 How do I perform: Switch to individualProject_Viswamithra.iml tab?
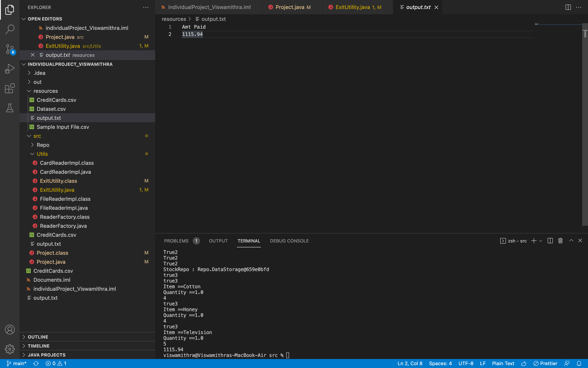coord(209,7)
